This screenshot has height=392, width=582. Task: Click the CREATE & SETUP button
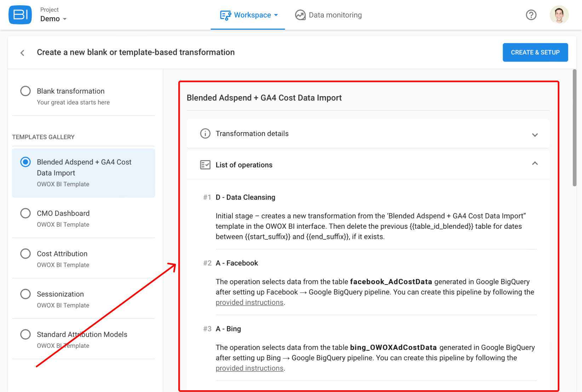pos(535,52)
